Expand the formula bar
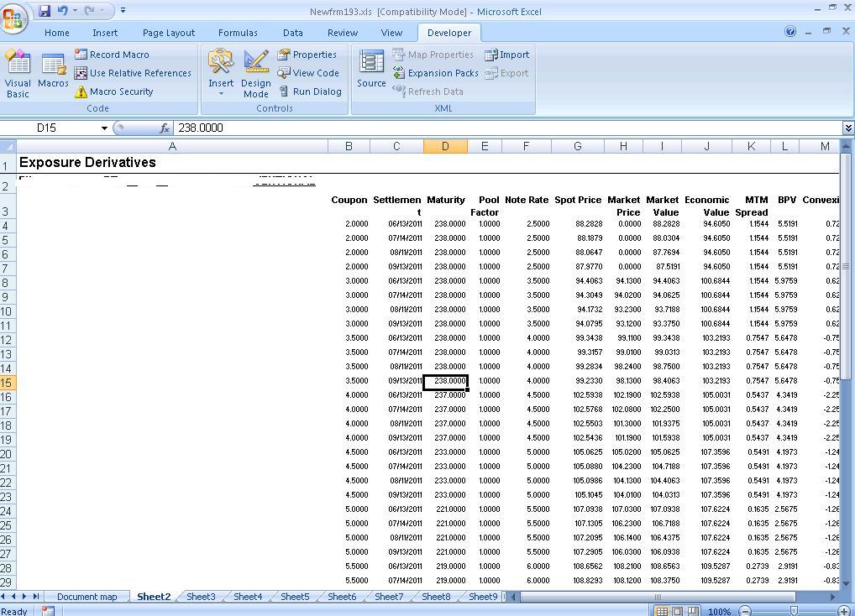 (847, 128)
